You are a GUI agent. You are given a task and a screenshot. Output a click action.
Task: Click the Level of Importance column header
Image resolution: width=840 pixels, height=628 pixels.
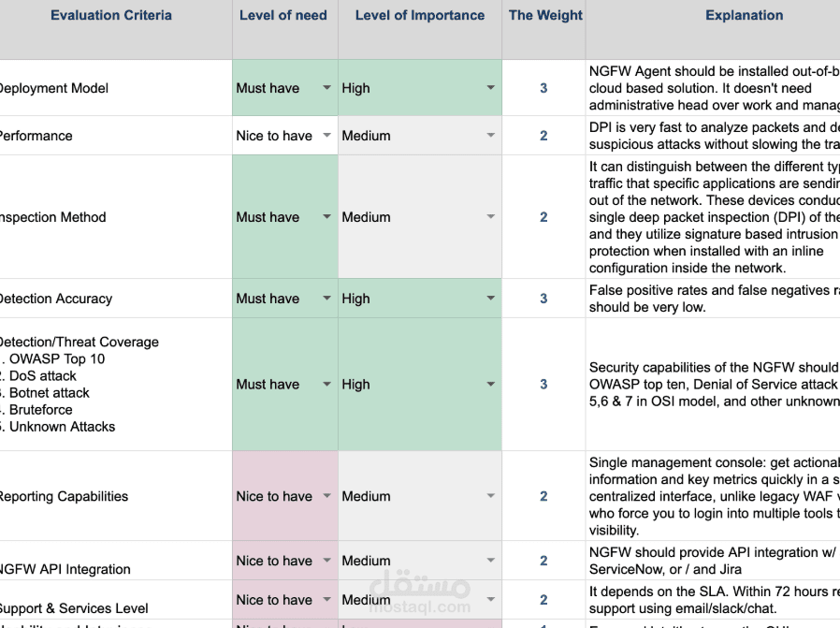coord(420,15)
